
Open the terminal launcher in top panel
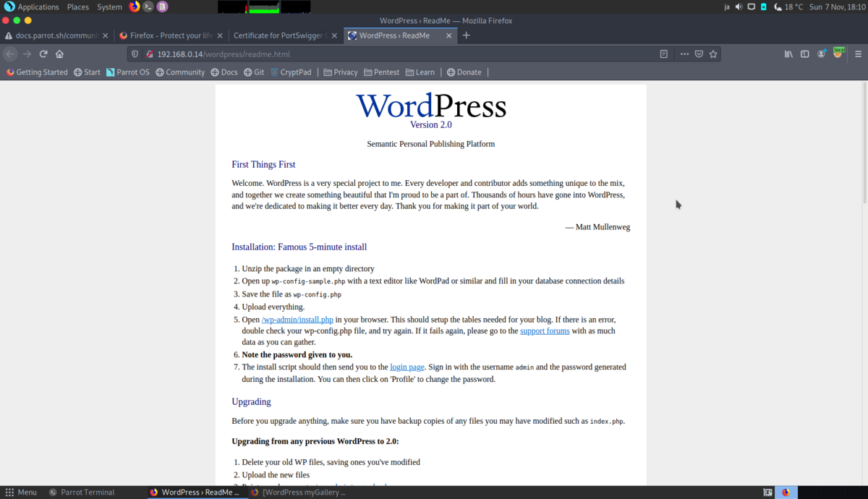tap(148, 7)
